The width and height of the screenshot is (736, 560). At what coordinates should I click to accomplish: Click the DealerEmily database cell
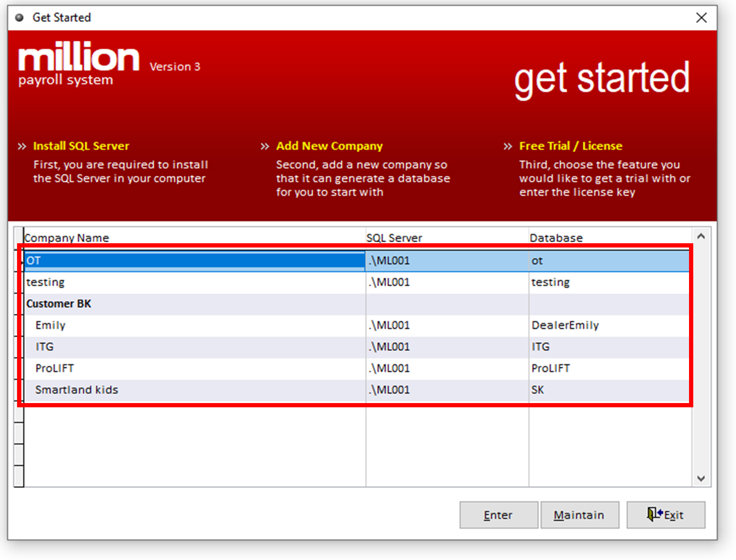[x=609, y=326]
